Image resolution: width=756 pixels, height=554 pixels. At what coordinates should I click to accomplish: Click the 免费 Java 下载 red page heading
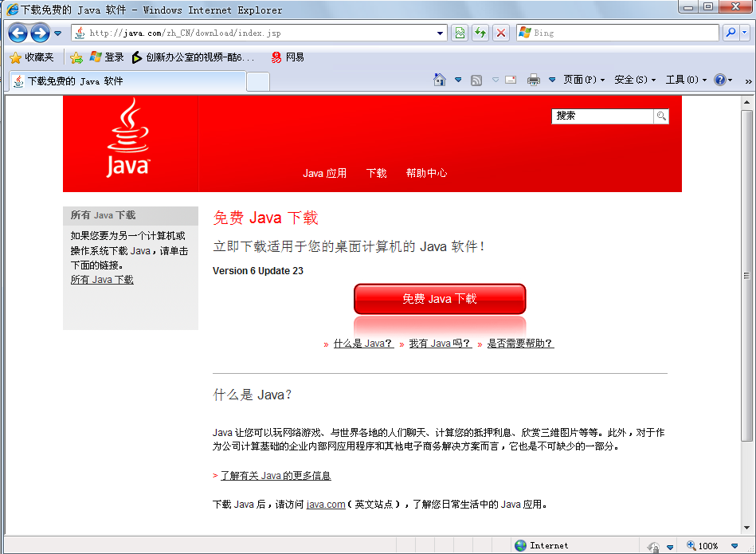click(x=265, y=218)
